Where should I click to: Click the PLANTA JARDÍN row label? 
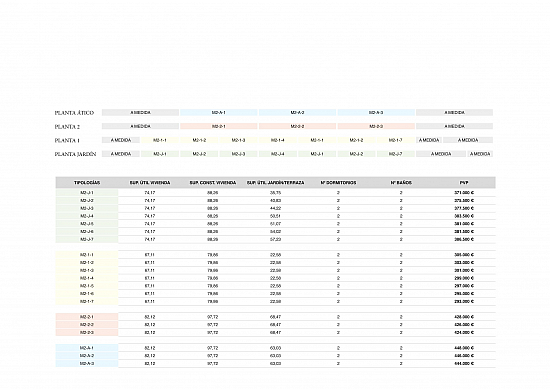pyautogui.click(x=75, y=154)
